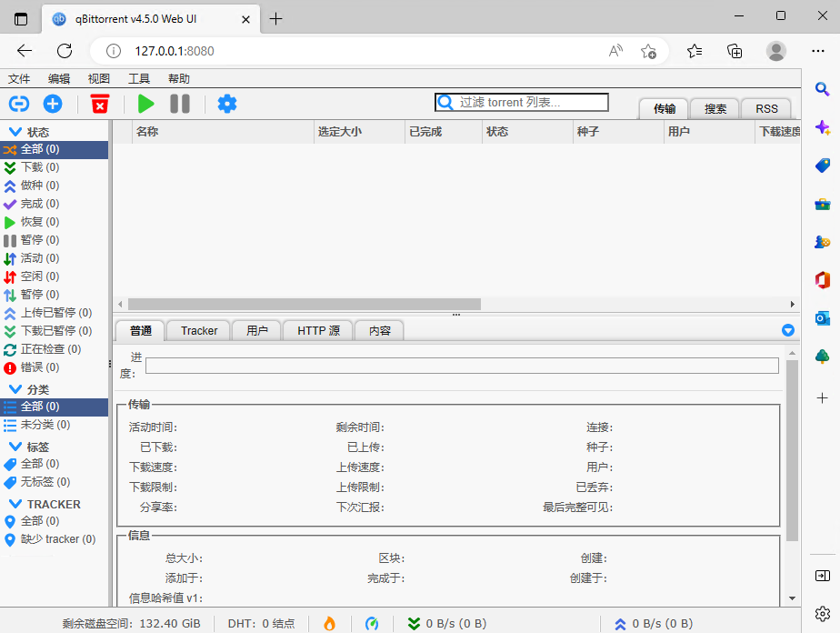
Task: Click the gray pause torrents toolbar icon
Action: [180, 104]
